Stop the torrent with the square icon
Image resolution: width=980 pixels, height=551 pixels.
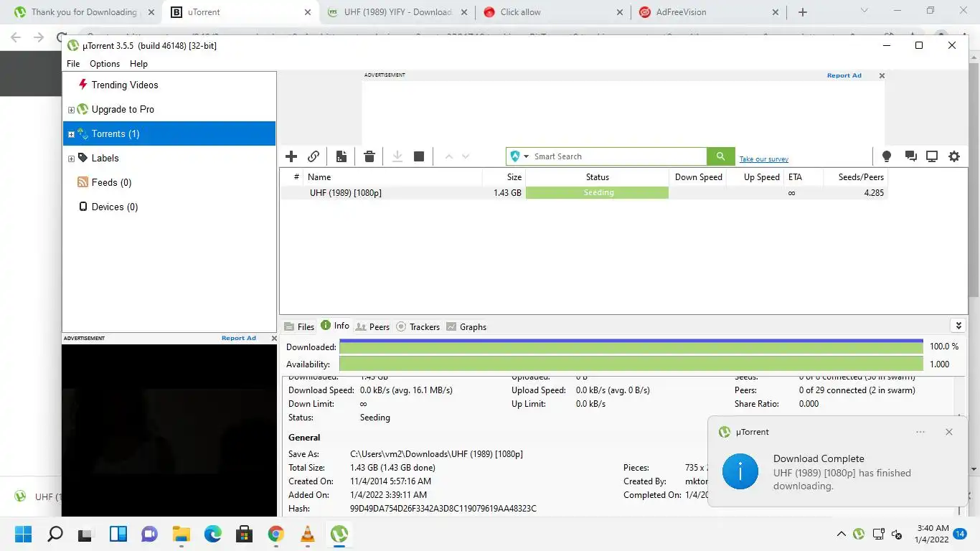(x=419, y=156)
